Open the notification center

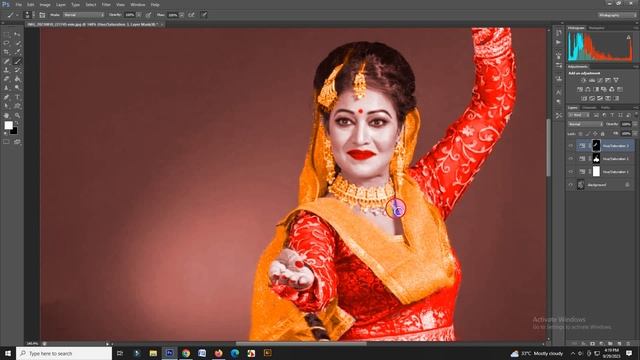[x=629, y=353]
